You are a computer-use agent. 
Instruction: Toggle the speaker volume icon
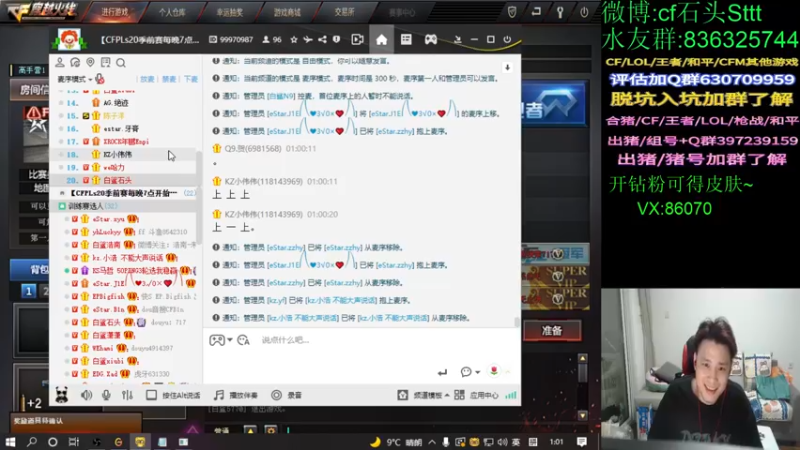coord(86,395)
